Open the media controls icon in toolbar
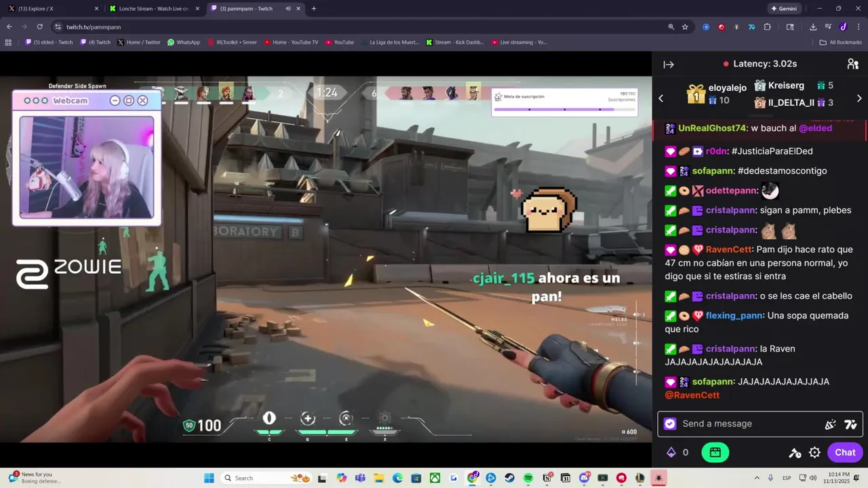868x488 pixels. point(829,26)
